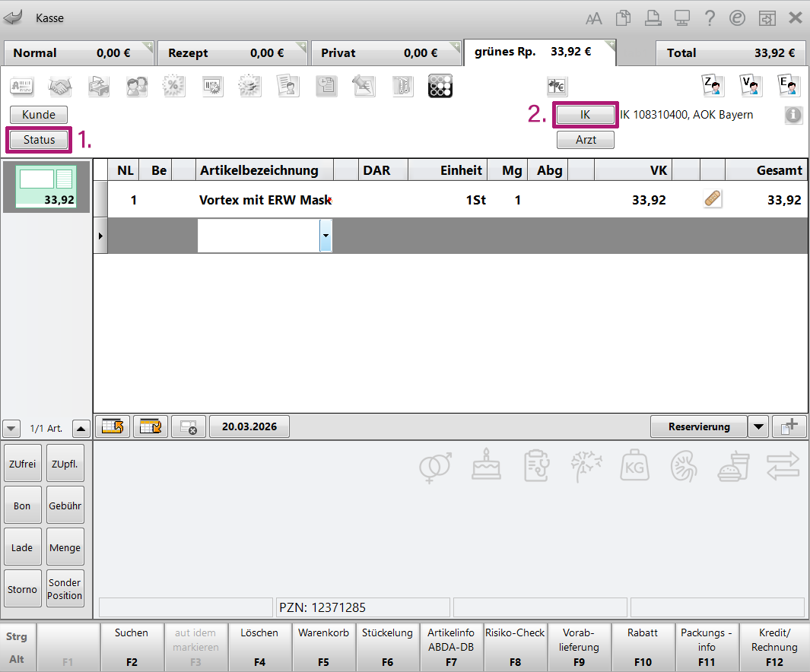This screenshot has height=672, width=810.
Task: Click the font size AA icon
Action: (x=594, y=17)
